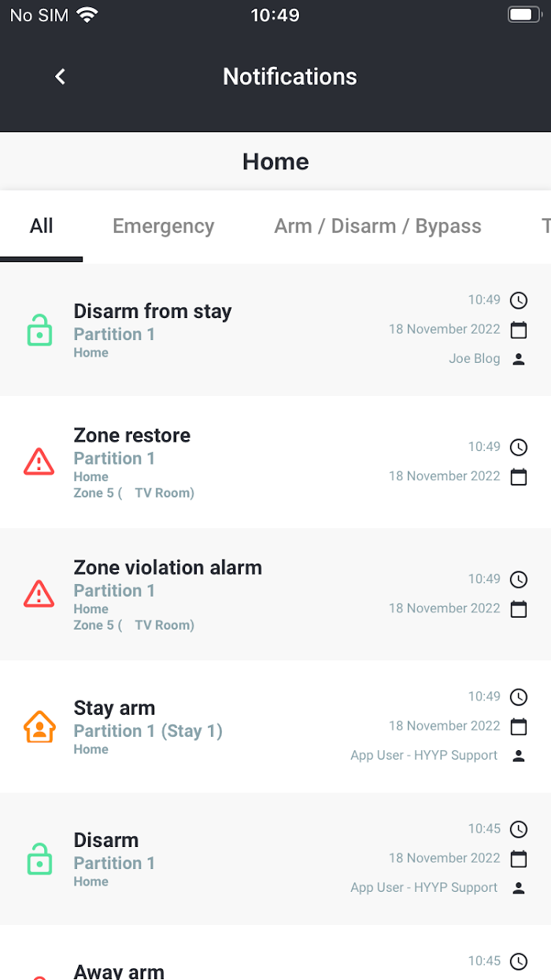Select the All tab
551x980 pixels.
[x=41, y=226]
